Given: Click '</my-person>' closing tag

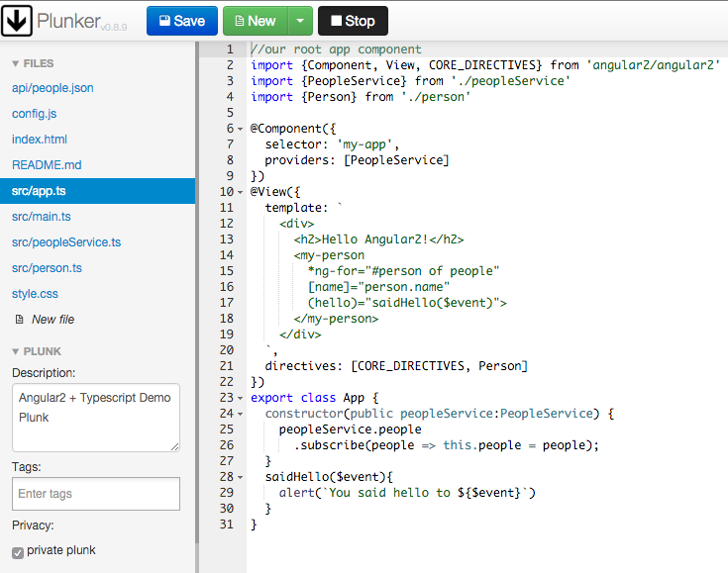Looking at the screenshot, I should [336, 319].
